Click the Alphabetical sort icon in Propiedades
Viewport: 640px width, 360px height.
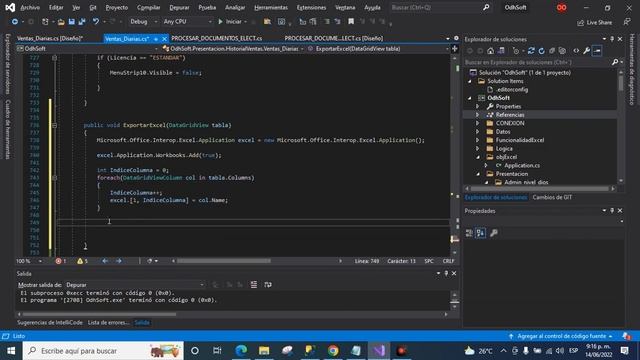(480, 233)
